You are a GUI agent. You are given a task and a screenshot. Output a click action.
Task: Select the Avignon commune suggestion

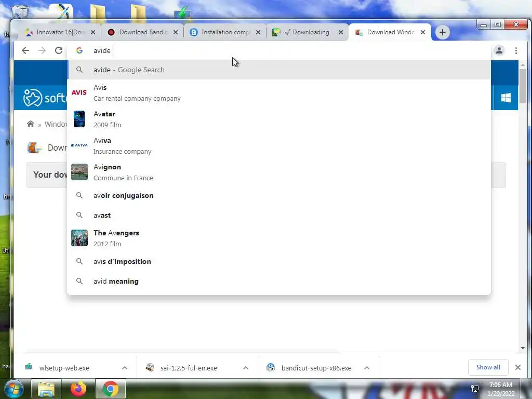[279, 172]
